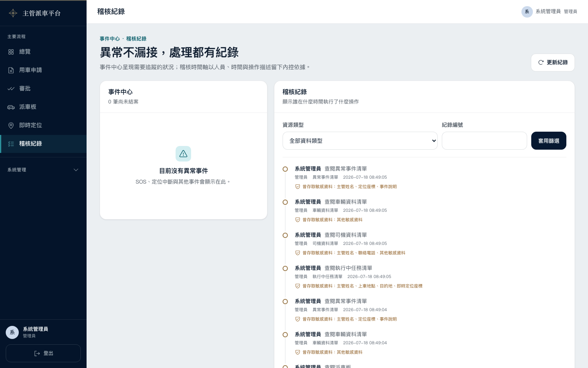Click shield icon beside 主管姓名、聯絡電話 note

point(298,253)
